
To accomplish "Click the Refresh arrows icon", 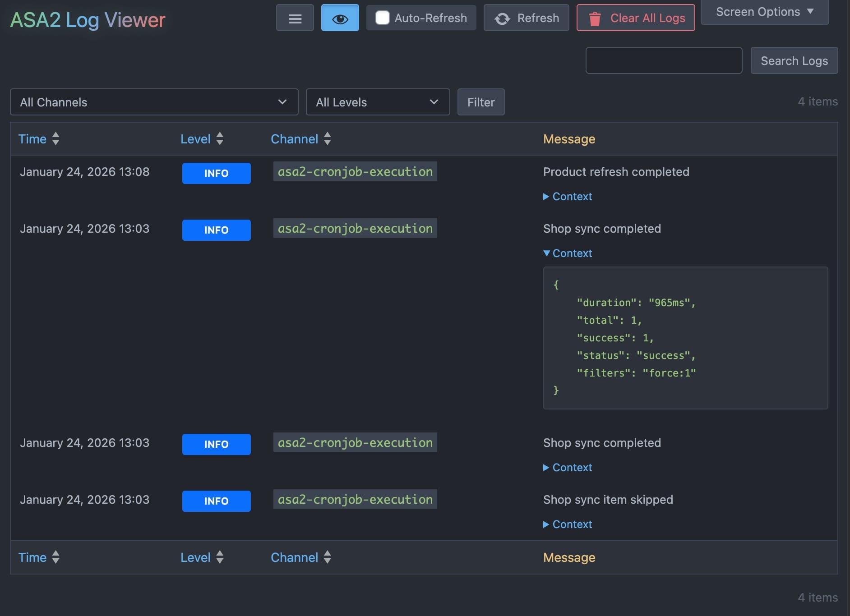I will [502, 18].
